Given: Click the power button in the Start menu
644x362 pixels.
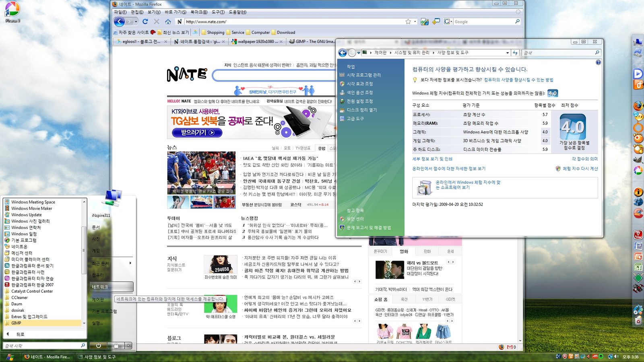Looking at the screenshot, I should click(x=99, y=346).
